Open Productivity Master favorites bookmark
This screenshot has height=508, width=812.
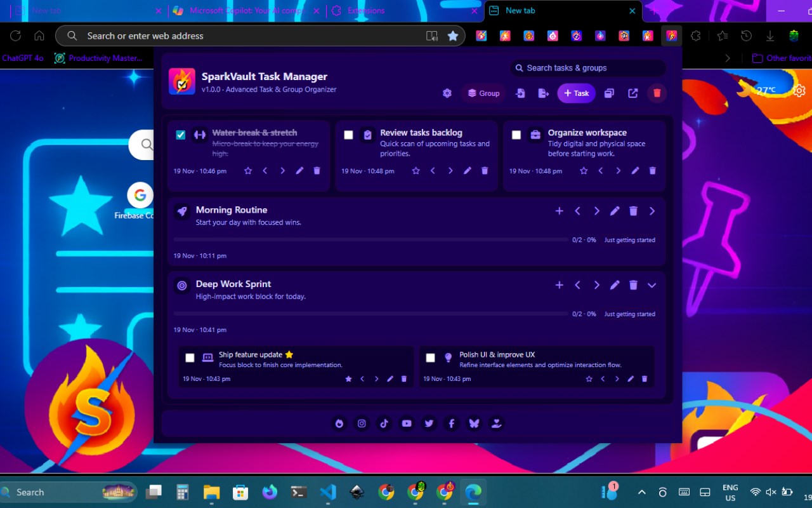[98, 58]
